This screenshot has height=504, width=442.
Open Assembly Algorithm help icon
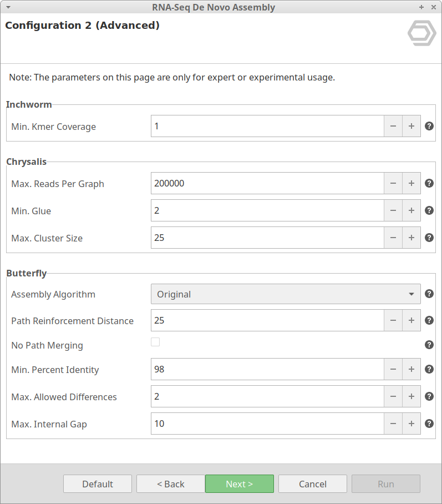click(x=429, y=294)
